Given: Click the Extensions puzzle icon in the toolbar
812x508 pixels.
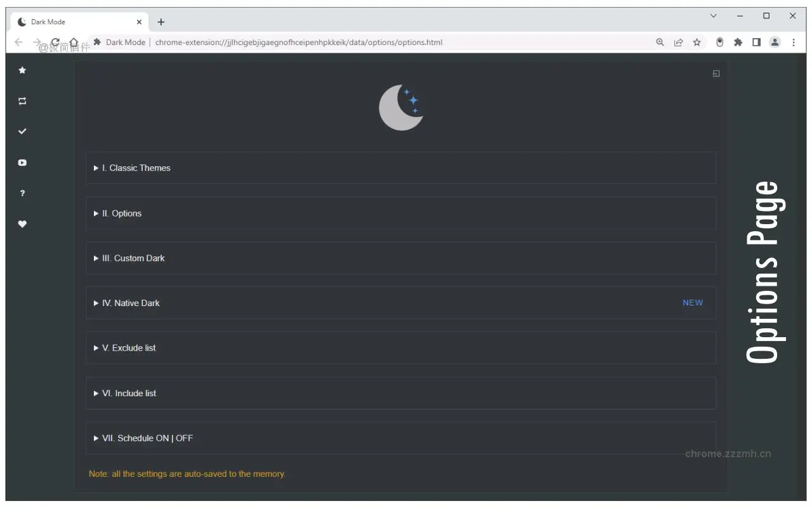Looking at the screenshot, I should (738, 42).
